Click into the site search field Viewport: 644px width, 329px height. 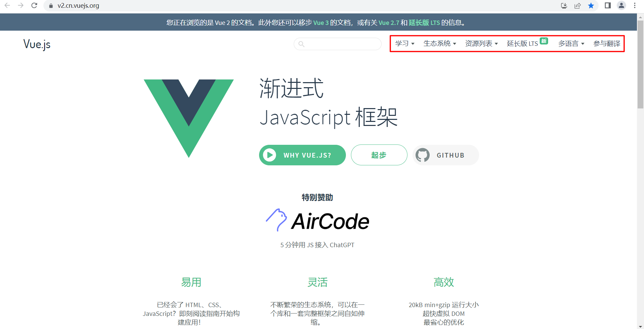(x=337, y=44)
